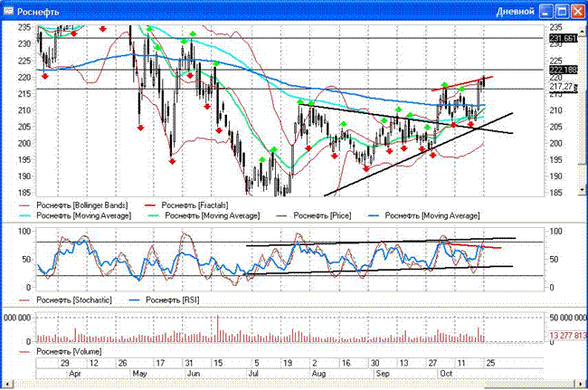This screenshot has height=390, width=588.
Task: Click the price scale scrollbar down arrow
Action: pyautogui.click(x=583, y=190)
